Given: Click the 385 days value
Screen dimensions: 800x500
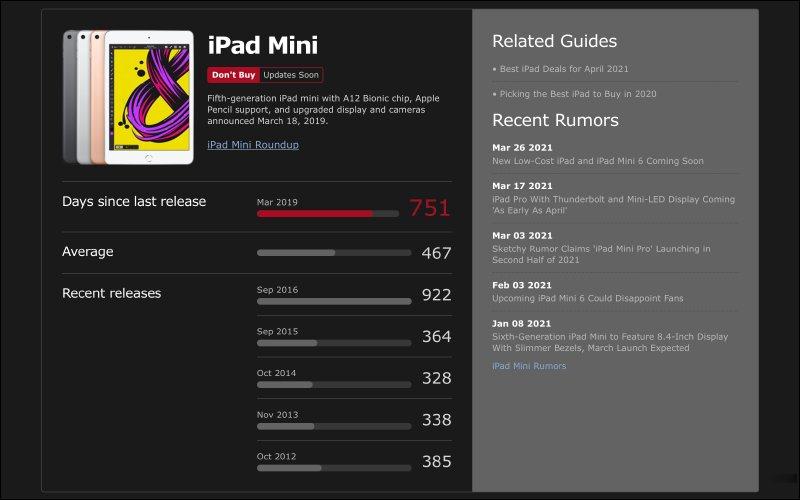Looking at the screenshot, I should 436,462.
